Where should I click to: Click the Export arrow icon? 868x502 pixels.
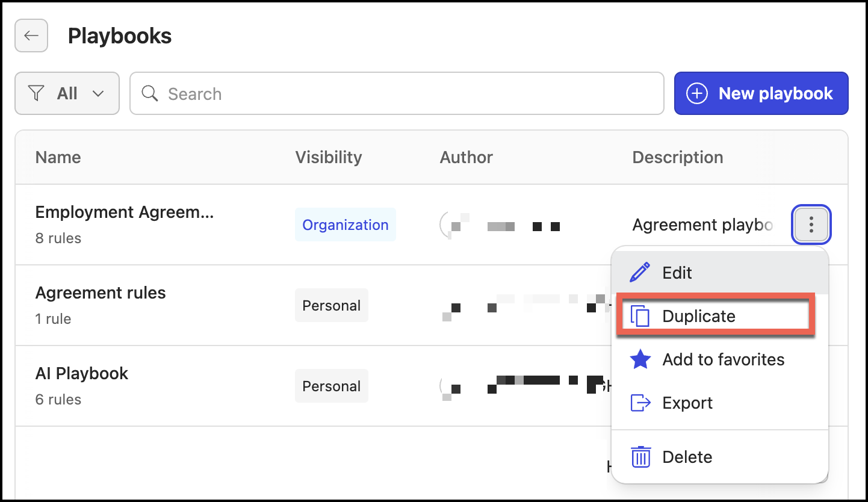[x=640, y=403]
